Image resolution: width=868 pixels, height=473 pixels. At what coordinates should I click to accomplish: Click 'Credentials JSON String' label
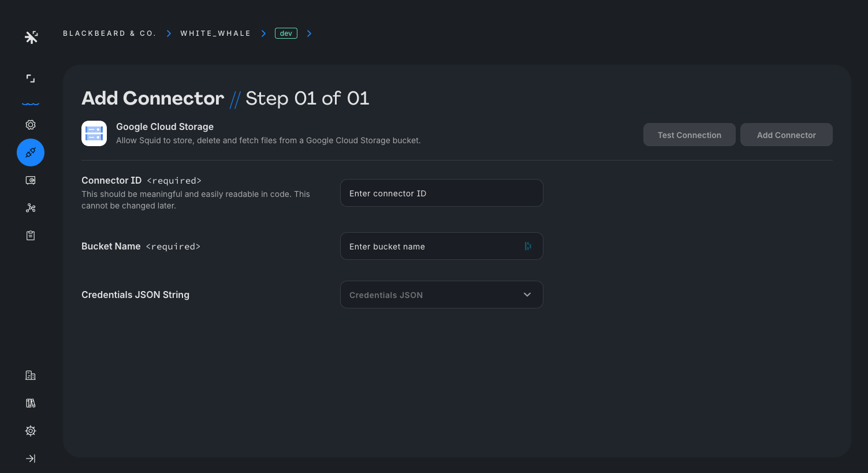click(135, 295)
